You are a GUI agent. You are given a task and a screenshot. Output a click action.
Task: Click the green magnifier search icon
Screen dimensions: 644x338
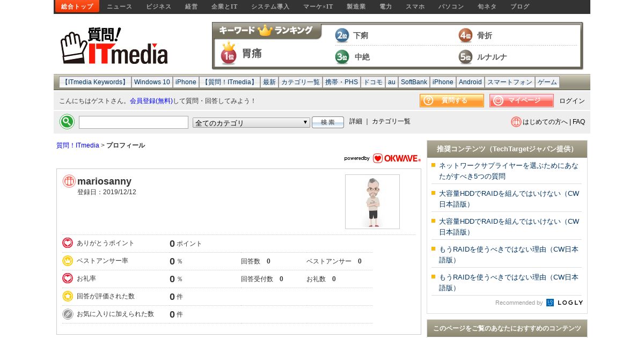pyautogui.click(x=67, y=122)
